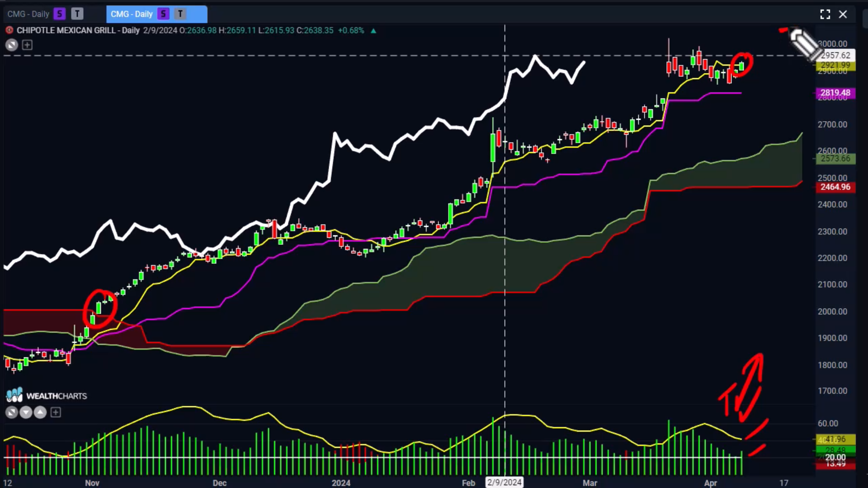Click purple S badge on active tab
This screenshot has height=488, width=868.
click(x=163, y=14)
